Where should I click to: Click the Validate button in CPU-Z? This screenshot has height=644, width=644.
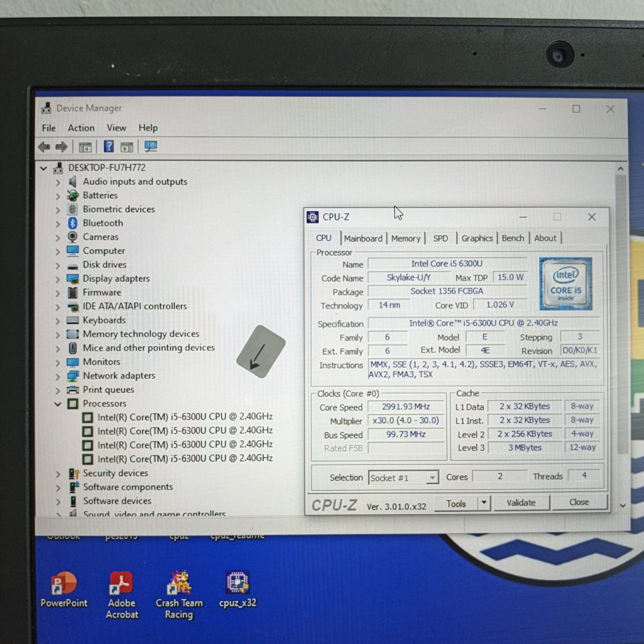(x=521, y=503)
